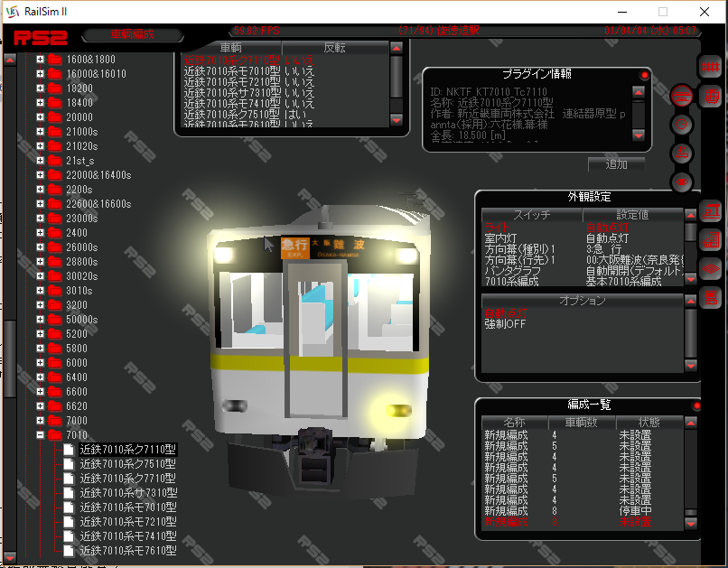This screenshot has width=728, height=568.
Task: Open the terrain grid tool icon
Action: (711, 269)
